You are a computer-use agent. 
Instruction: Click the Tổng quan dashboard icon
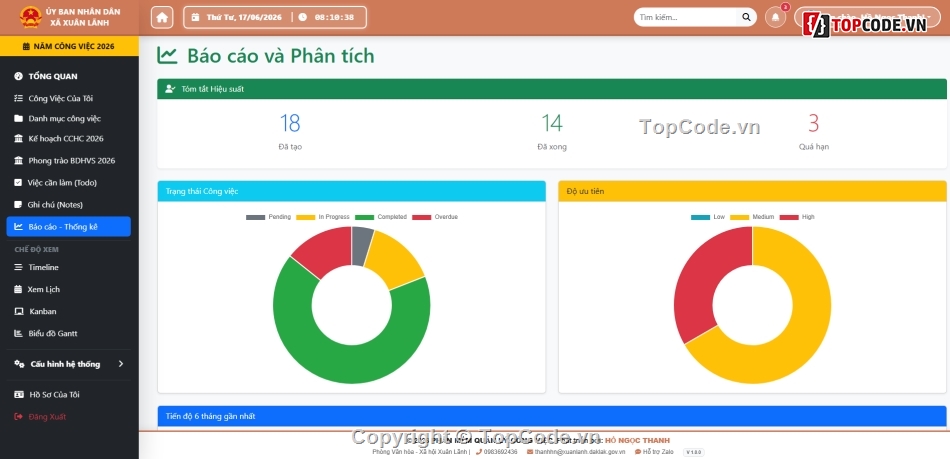tap(18, 76)
